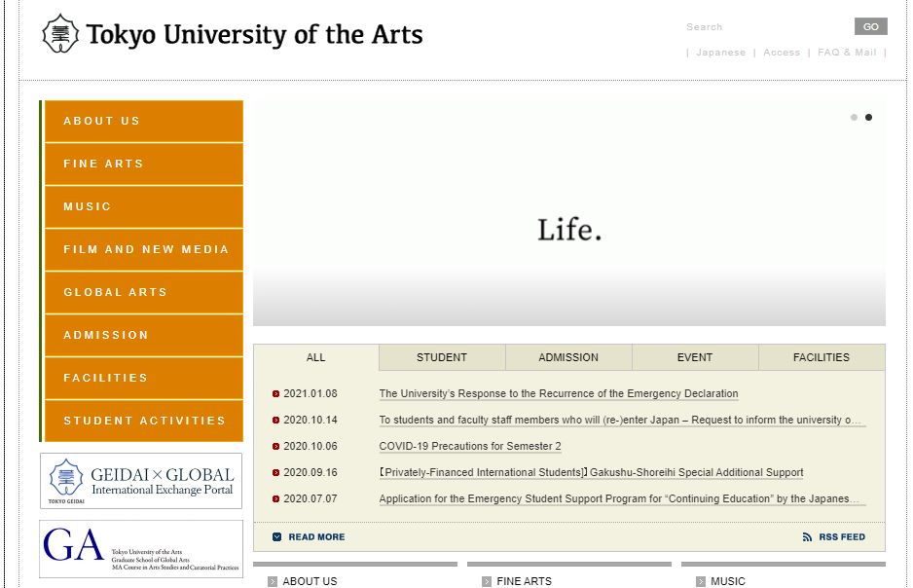The width and height of the screenshot is (913, 588).
Task: Click the Tokyo University of the Arts crest logo
Action: point(60,34)
